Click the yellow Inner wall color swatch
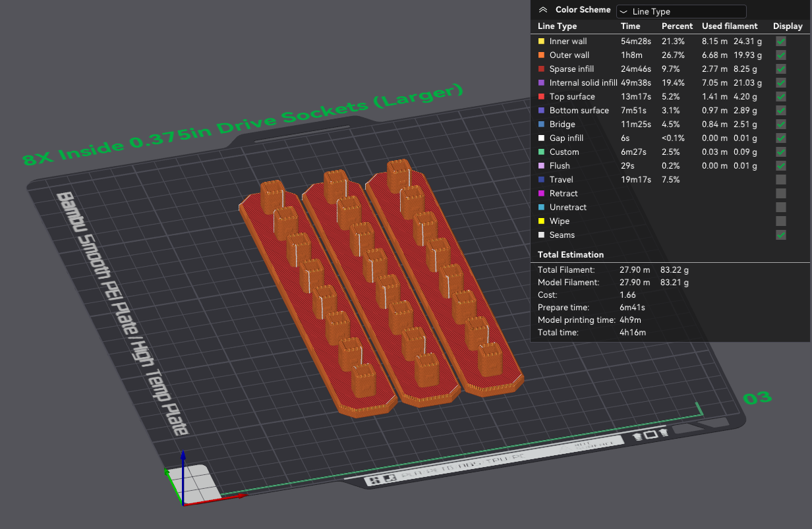Viewport: 812px width, 529px height. click(542, 42)
